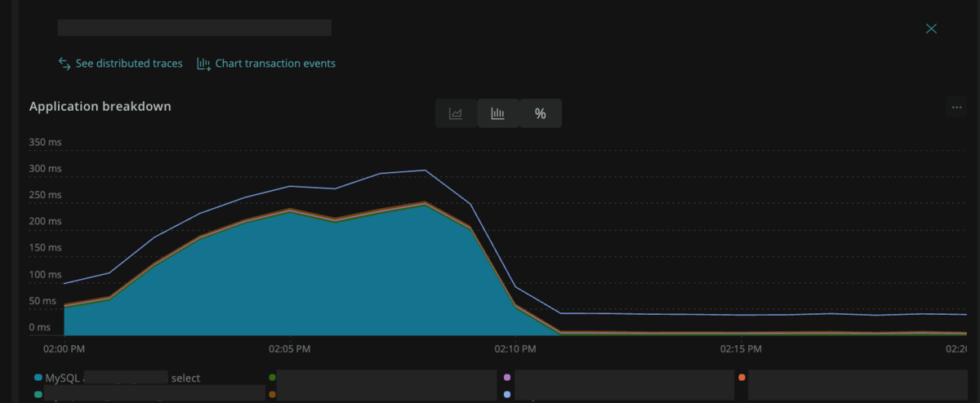Open Application breakdown more options menu

tap(956, 107)
